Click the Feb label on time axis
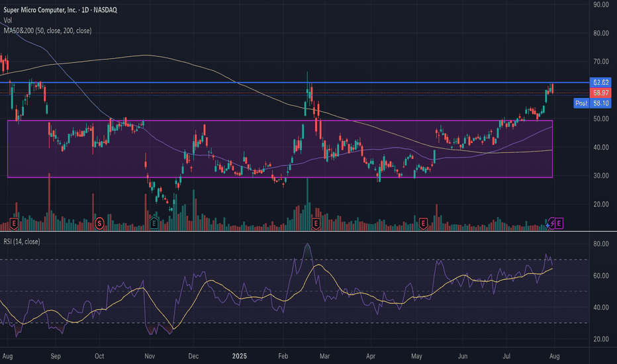Image resolution: width=617 pixels, height=364 pixels. (x=283, y=356)
